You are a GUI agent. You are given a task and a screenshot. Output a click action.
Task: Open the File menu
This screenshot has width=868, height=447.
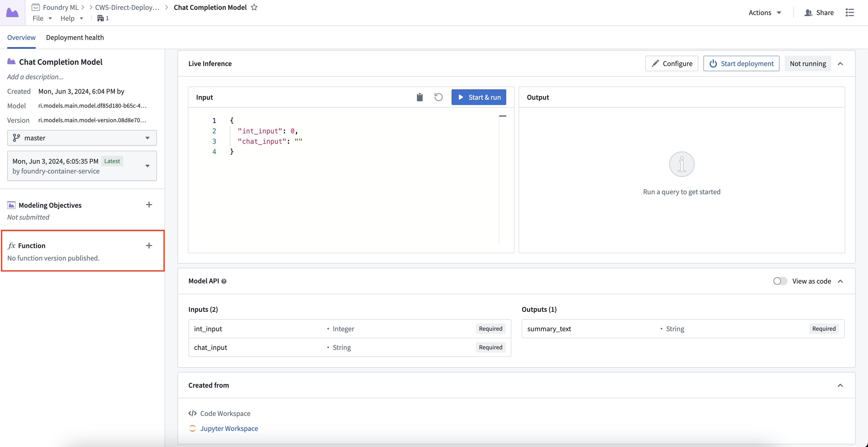click(x=42, y=18)
